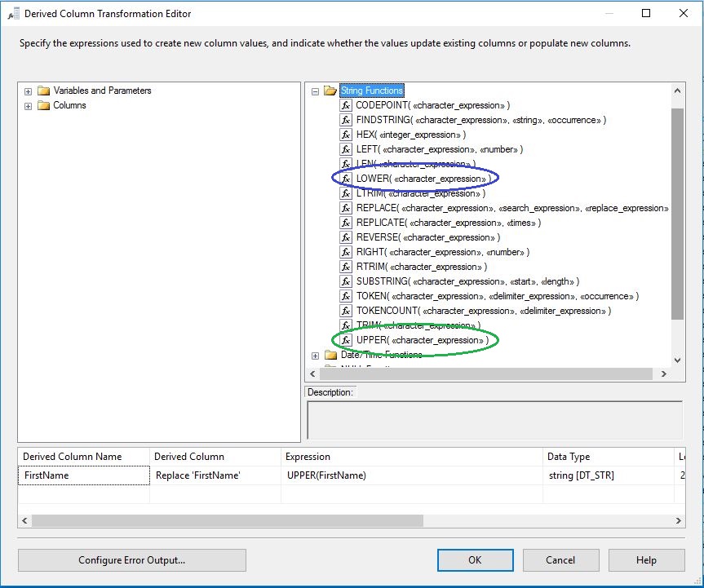704x588 pixels.
Task: Edit the UPPER(FirstName) expression cell
Action: (412, 475)
